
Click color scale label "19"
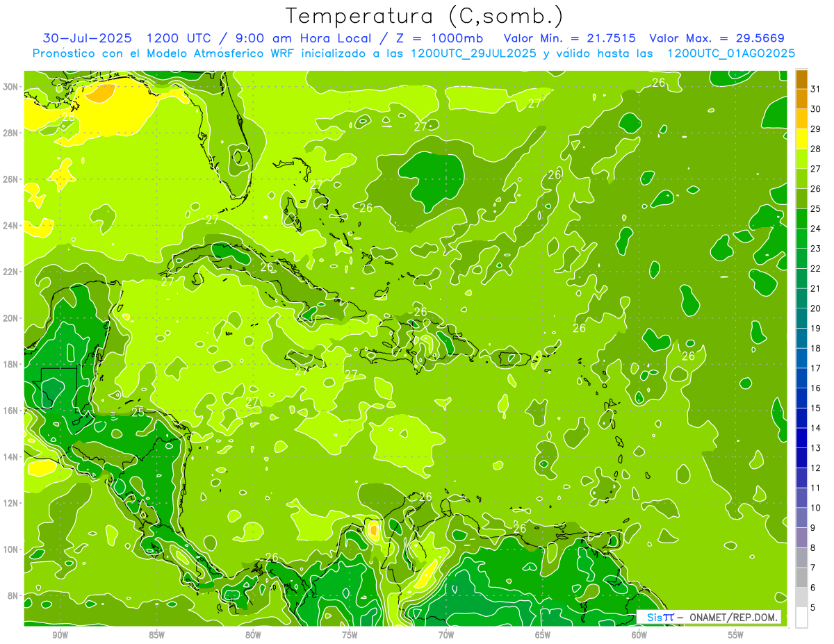click(x=816, y=328)
